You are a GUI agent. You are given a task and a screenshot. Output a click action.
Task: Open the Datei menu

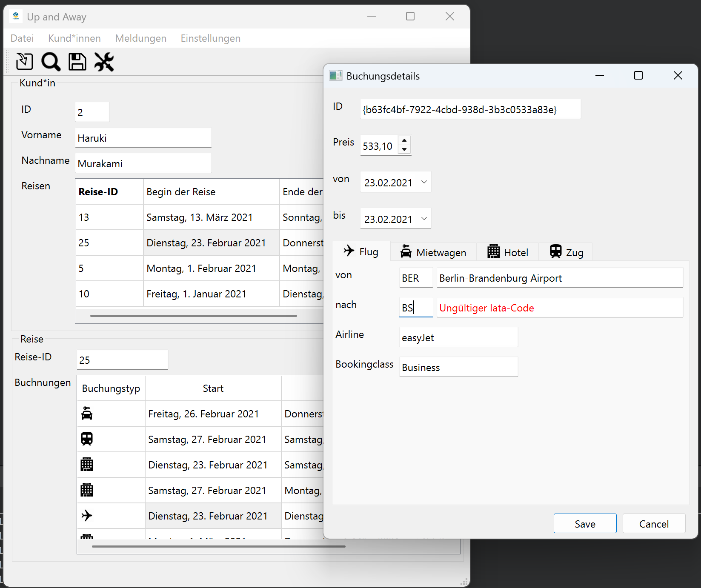pos(22,38)
